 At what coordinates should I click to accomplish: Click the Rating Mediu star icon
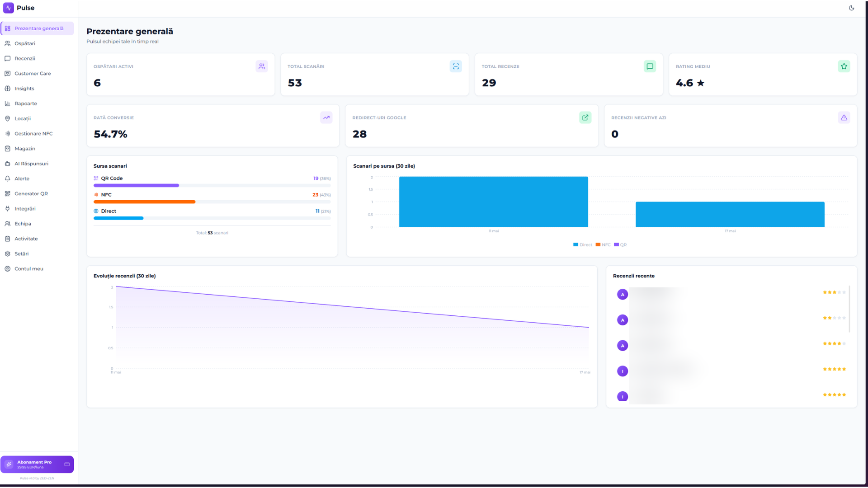pyautogui.click(x=844, y=66)
